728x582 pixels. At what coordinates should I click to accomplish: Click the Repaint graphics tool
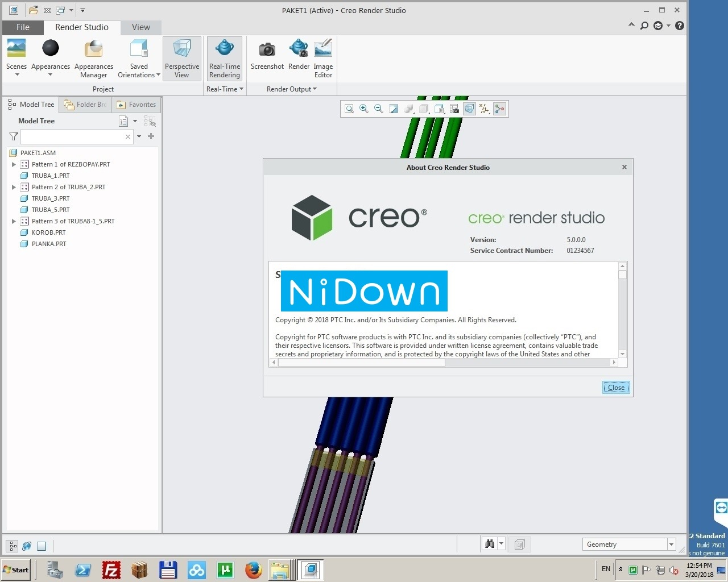click(394, 109)
